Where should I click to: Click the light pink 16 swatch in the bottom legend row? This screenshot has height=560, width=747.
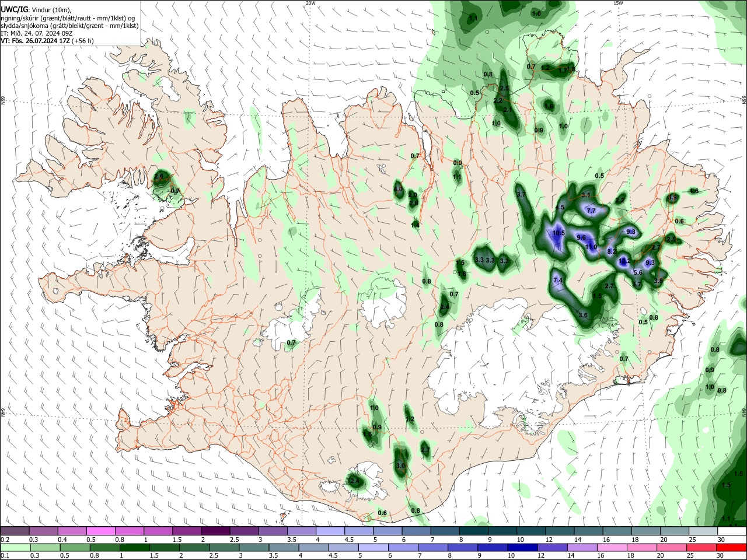point(612,548)
